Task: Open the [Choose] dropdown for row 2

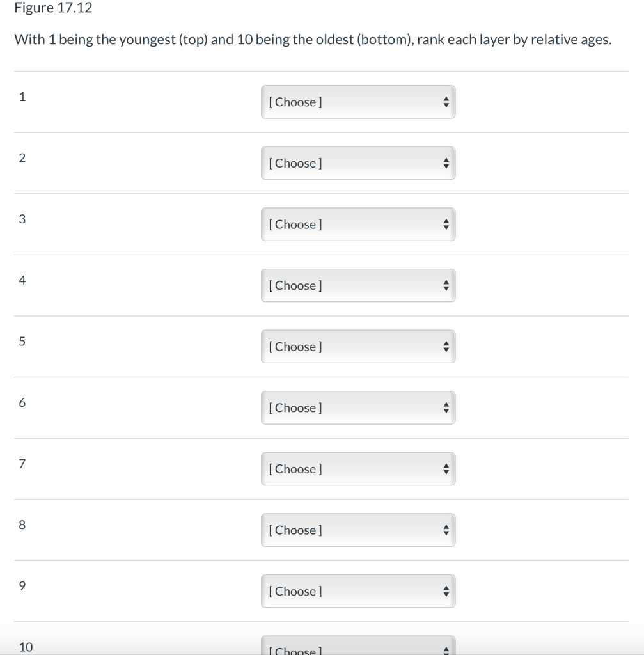Action: pos(349,163)
